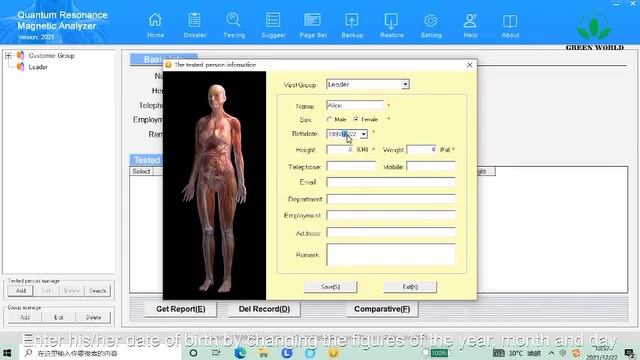Add a tested person
This screenshot has height=360, width=640.
pyautogui.click(x=21, y=291)
